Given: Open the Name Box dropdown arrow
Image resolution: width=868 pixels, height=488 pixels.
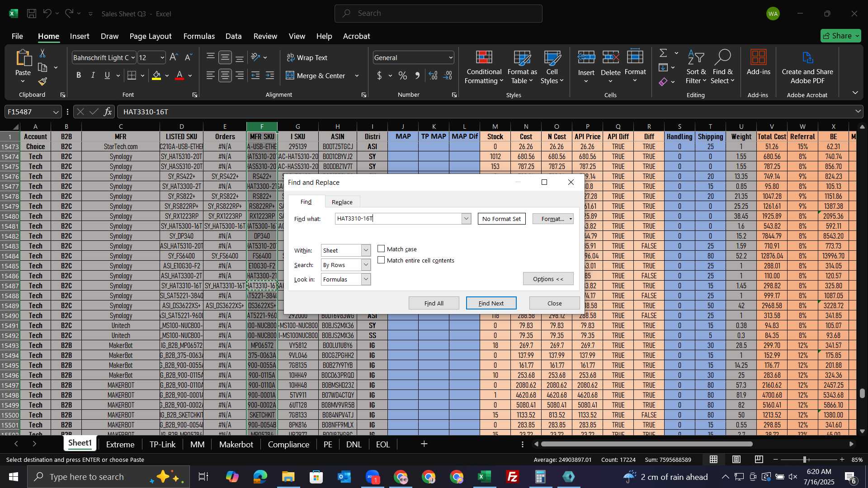Looking at the screenshot, I should (x=56, y=112).
